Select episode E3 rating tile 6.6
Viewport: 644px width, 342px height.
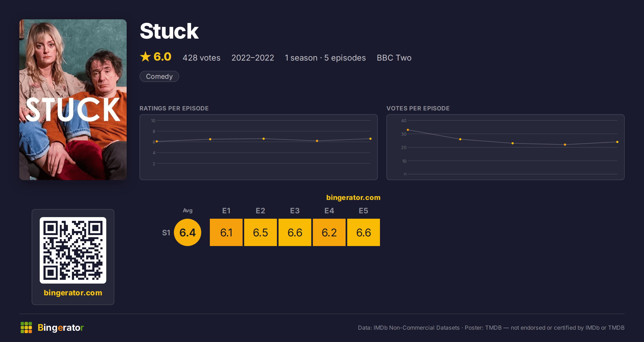295,232
